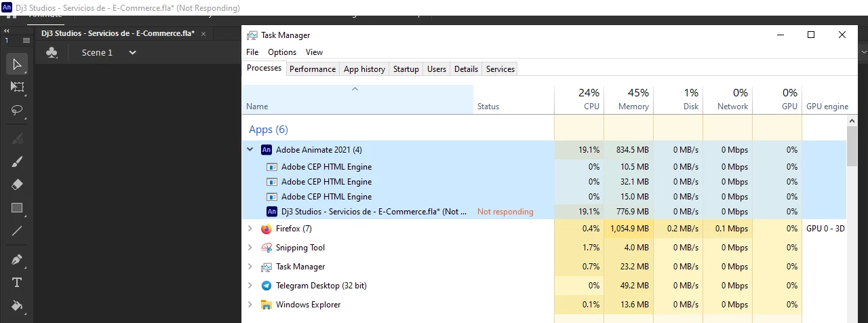868x323 pixels.
Task: Select the Rectangle tool
Action: pos(18,208)
